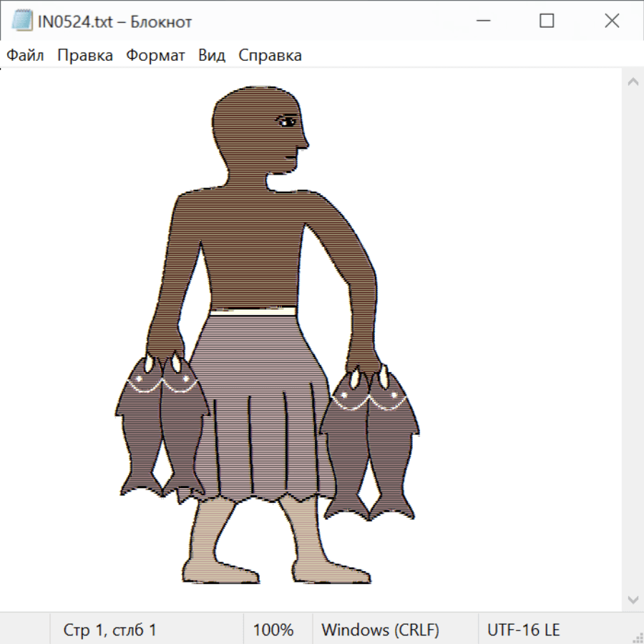Open the Справка menu
The image size is (644, 644).
pyautogui.click(x=270, y=56)
